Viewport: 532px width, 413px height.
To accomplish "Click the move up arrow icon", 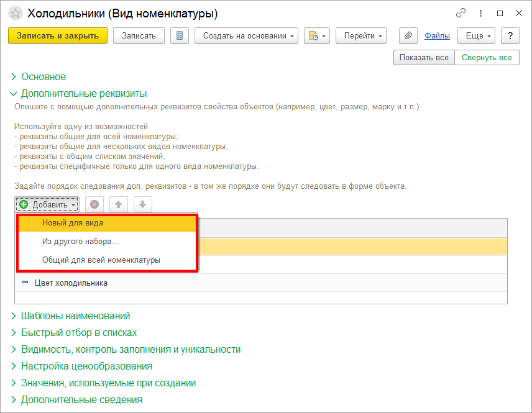I will point(118,204).
